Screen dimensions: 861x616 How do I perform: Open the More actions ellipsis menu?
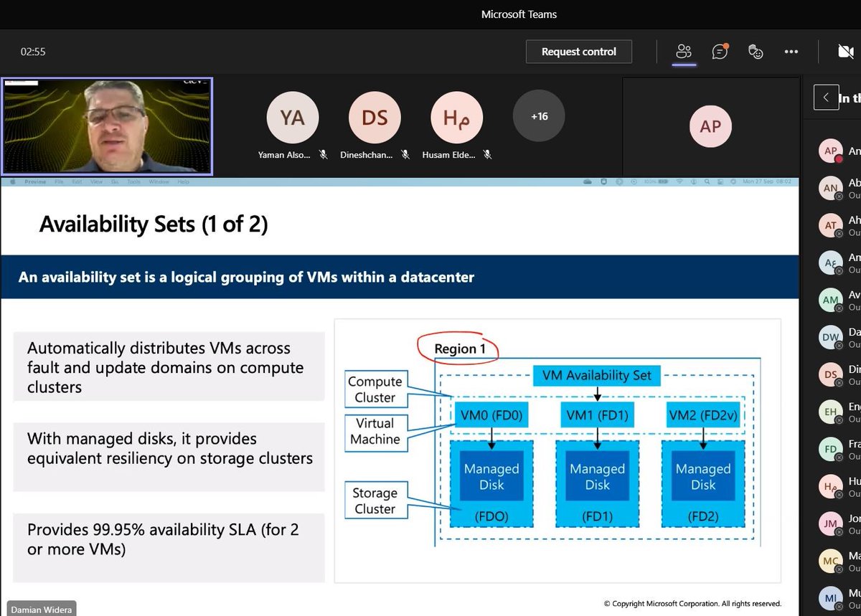coord(791,52)
